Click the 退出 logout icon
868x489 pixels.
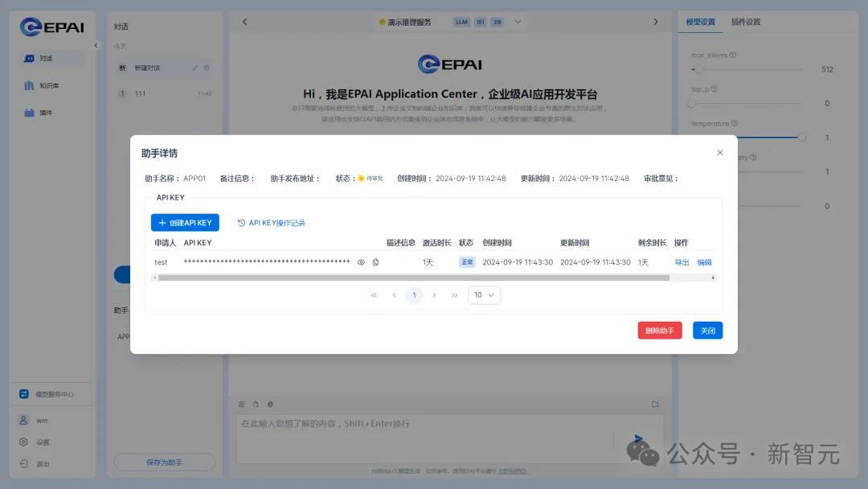[x=24, y=463]
